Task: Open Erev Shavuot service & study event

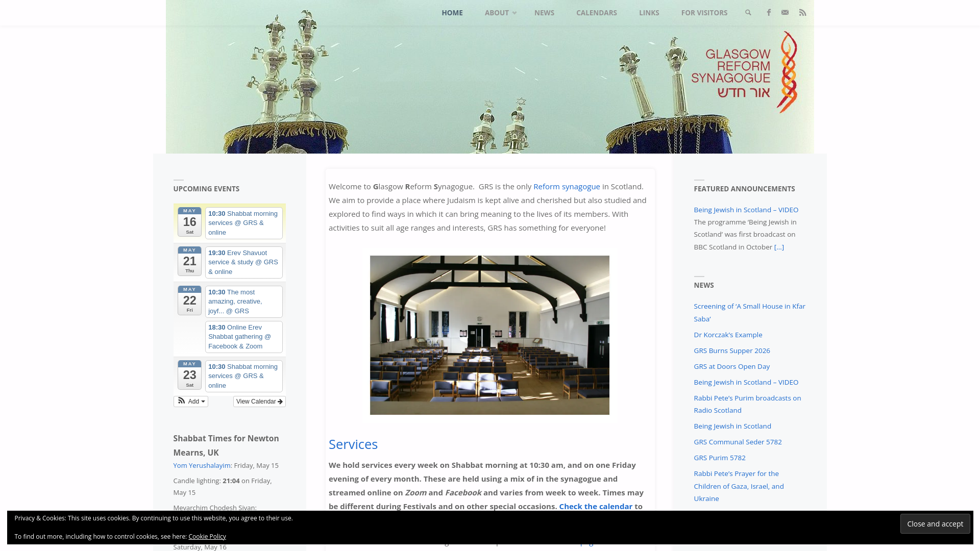Action: coord(244,262)
